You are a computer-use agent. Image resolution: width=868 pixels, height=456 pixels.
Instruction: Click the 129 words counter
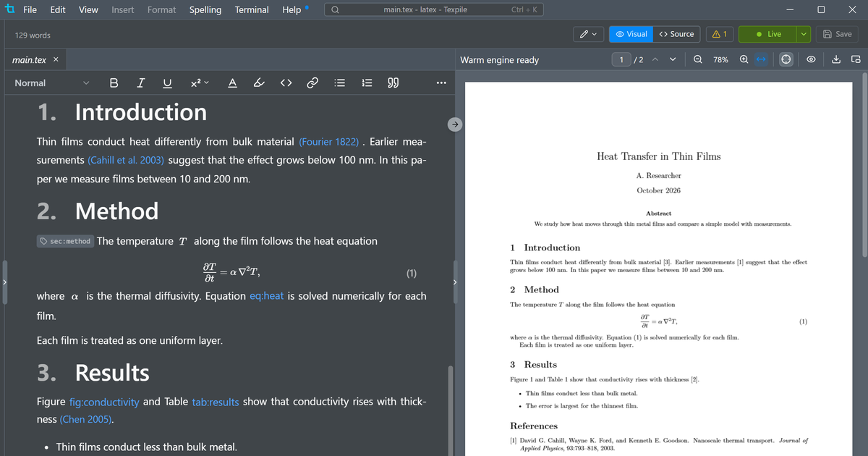(x=33, y=35)
